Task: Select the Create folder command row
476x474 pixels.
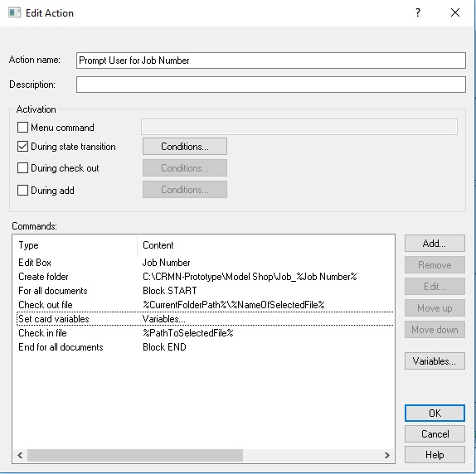Action: 205,277
